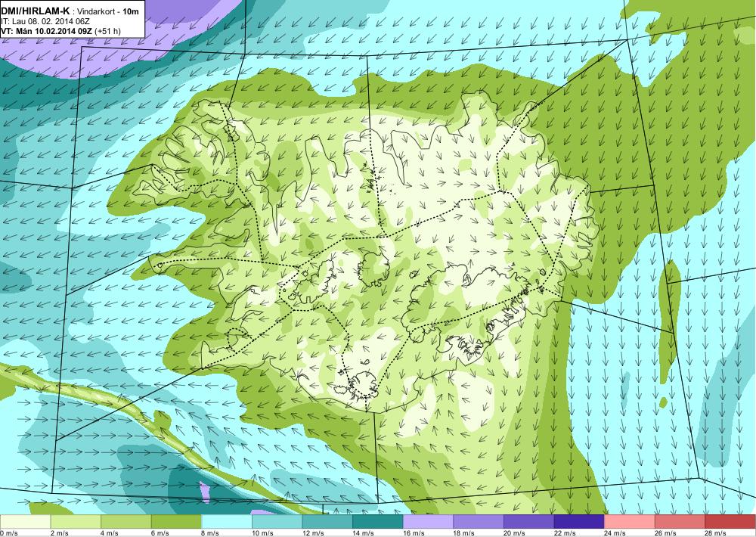Click the medium green 4–6 m/s legend swatch
The width and height of the screenshot is (756, 537).
[125, 522]
